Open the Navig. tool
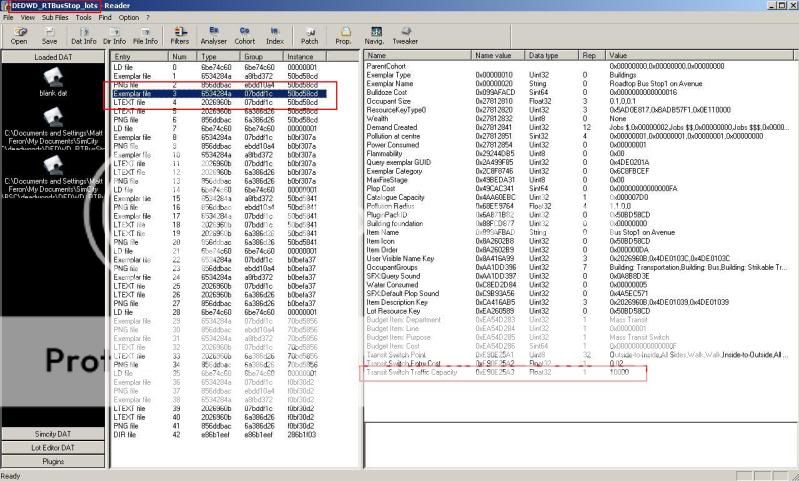Viewport: 799px width, 481px height. tap(377, 34)
